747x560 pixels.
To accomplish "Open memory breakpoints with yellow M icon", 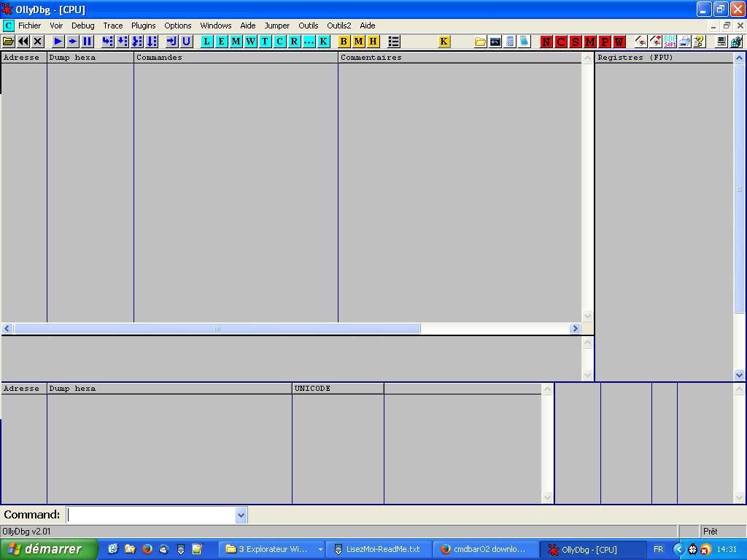I will (x=359, y=42).
